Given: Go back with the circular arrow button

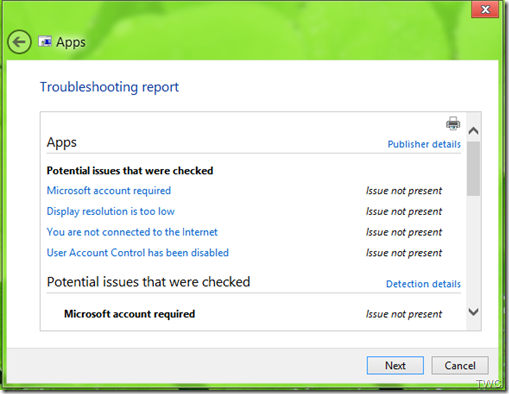Looking at the screenshot, I should [x=19, y=42].
